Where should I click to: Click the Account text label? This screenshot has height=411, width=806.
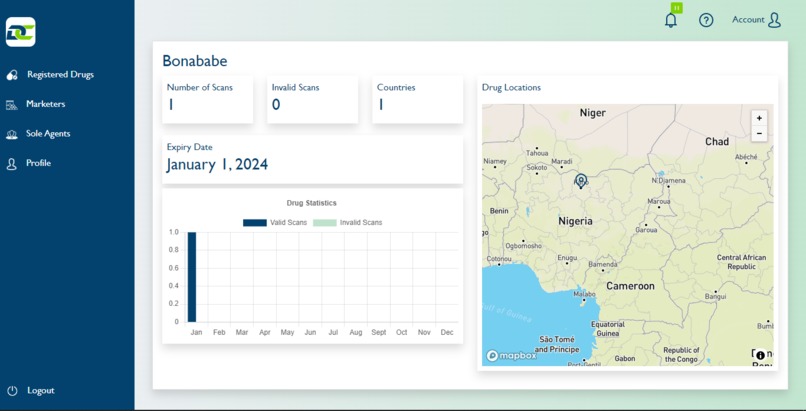748,20
